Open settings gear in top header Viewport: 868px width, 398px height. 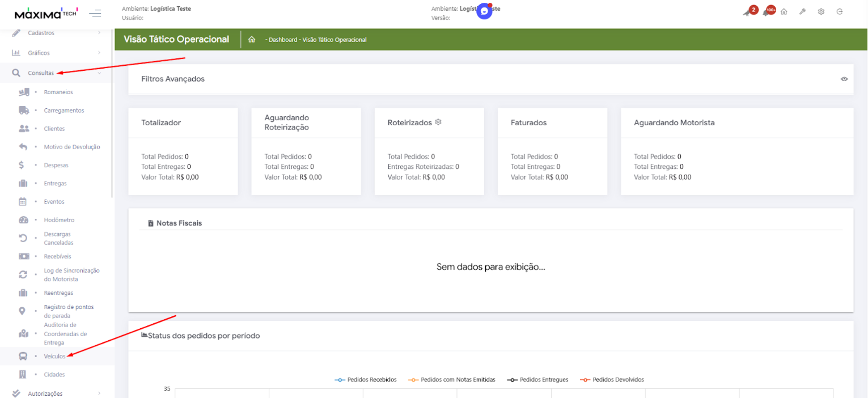coord(821,12)
